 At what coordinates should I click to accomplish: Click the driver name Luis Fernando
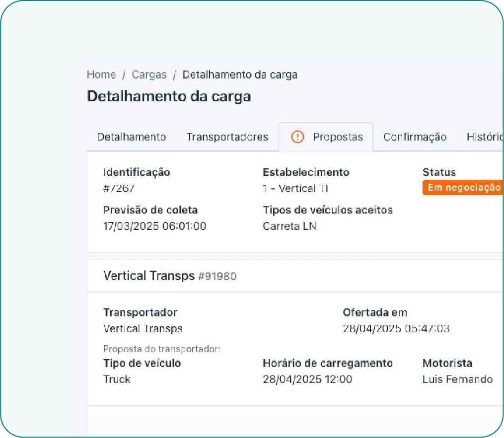tap(457, 379)
